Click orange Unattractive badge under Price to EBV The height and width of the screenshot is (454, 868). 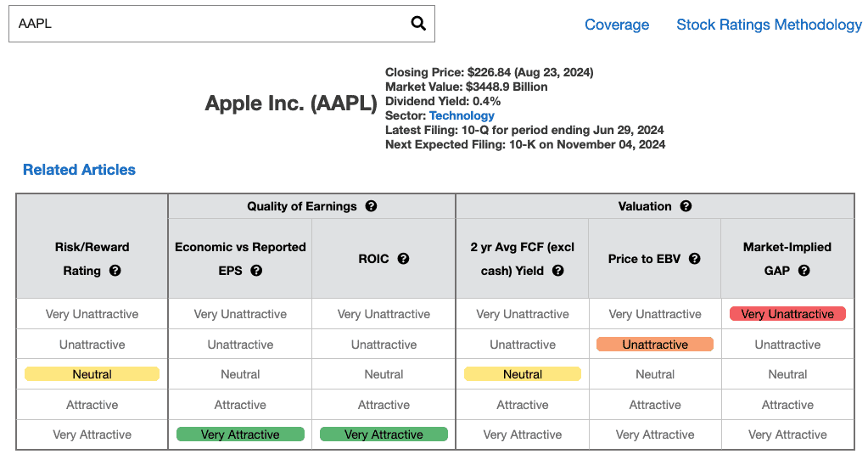pyautogui.click(x=655, y=345)
